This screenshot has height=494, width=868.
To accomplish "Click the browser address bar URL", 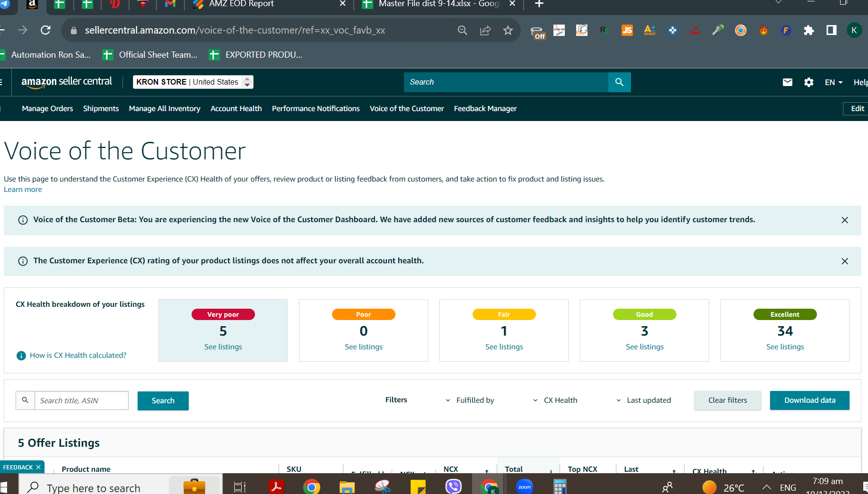I will [x=235, y=30].
